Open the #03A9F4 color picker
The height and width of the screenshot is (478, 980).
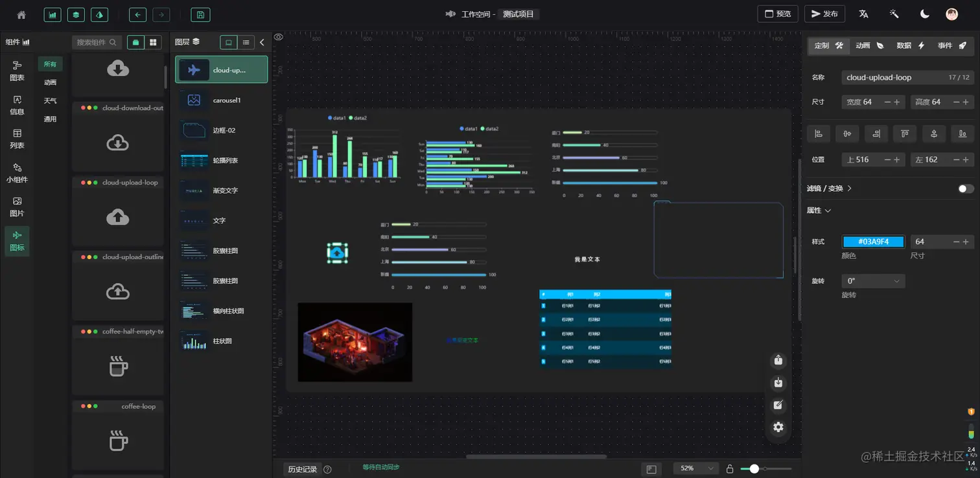coord(873,242)
